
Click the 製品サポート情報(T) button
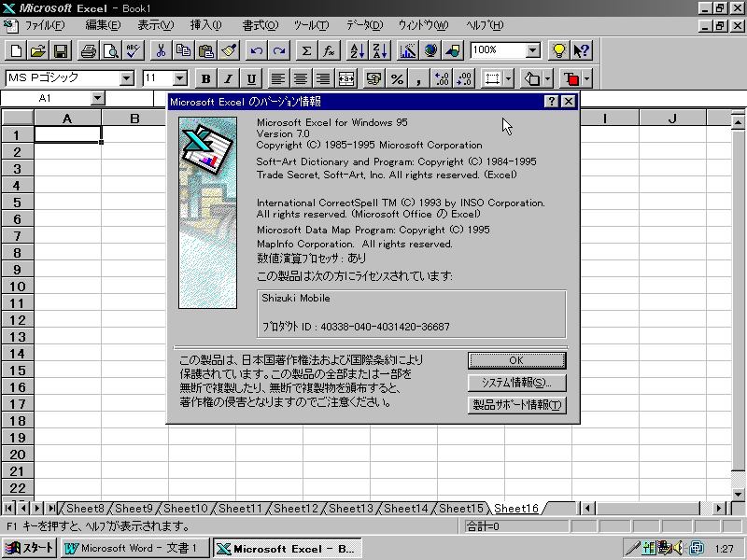pyautogui.click(x=517, y=405)
